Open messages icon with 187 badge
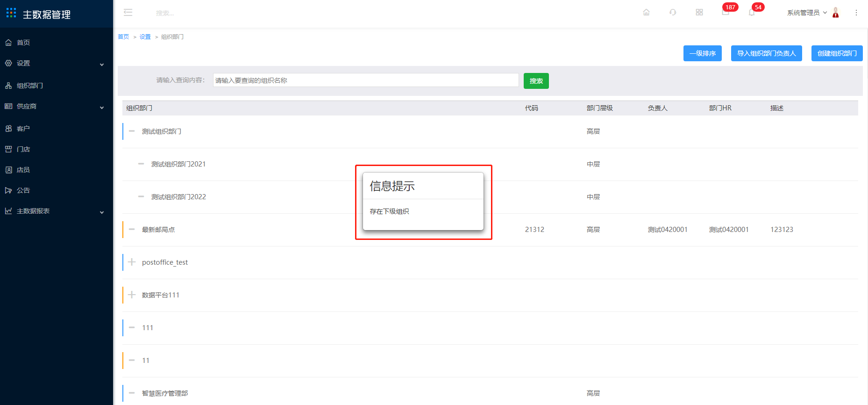The width and height of the screenshot is (868, 405). pyautogui.click(x=726, y=13)
